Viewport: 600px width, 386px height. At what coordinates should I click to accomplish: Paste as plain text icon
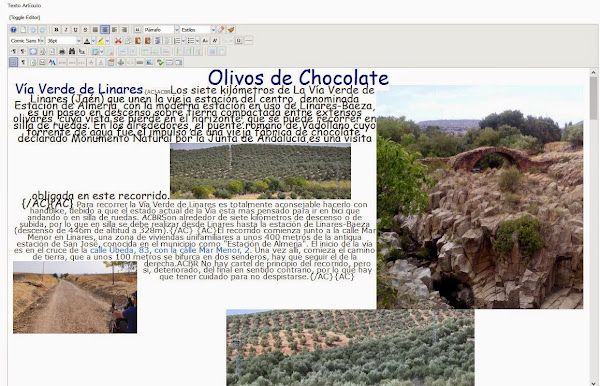click(x=148, y=41)
